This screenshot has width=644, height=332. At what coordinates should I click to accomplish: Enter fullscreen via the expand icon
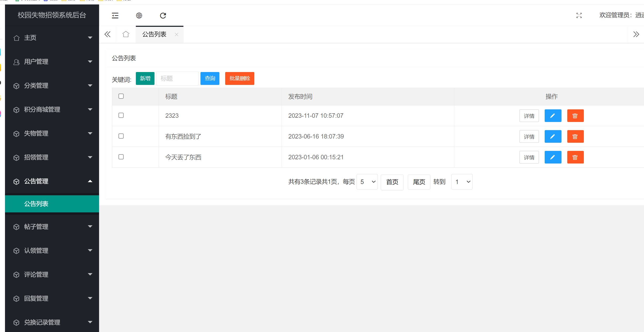point(579,16)
